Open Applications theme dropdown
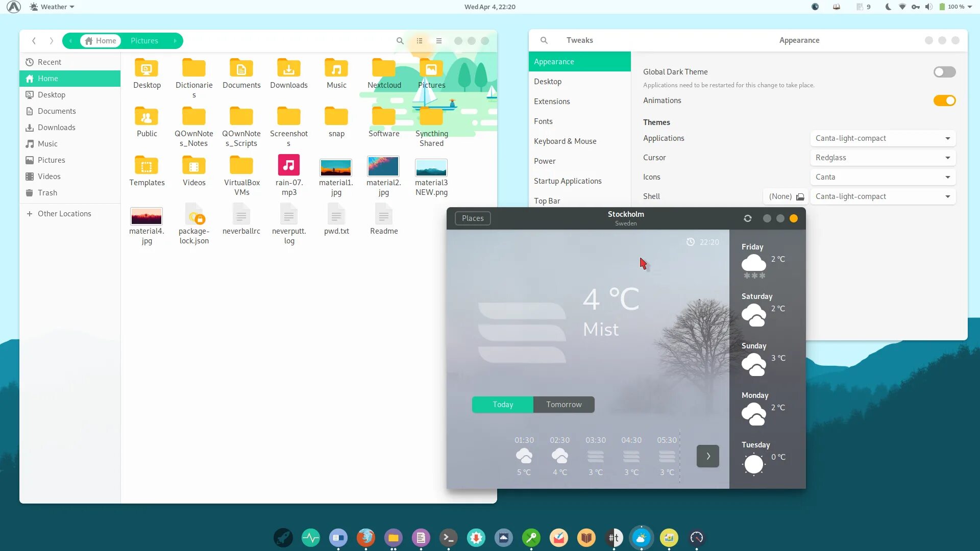Screen dimensions: 980x551 point(883,138)
